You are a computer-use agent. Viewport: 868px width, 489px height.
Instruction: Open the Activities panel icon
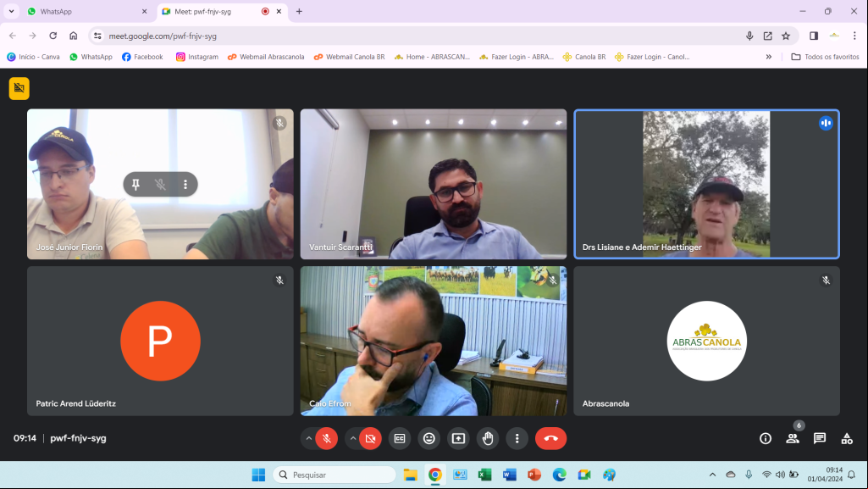[x=847, y=439]
